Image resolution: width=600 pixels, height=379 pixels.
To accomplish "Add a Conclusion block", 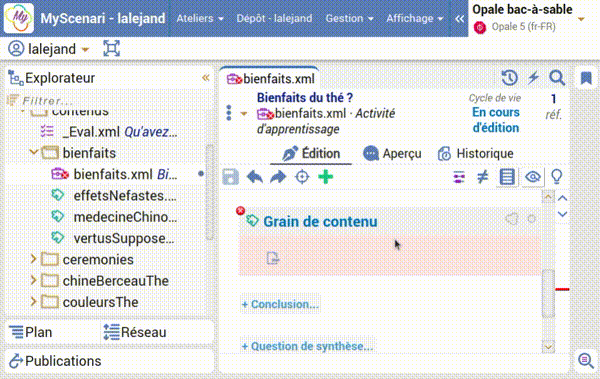I will tap(280, 304).
